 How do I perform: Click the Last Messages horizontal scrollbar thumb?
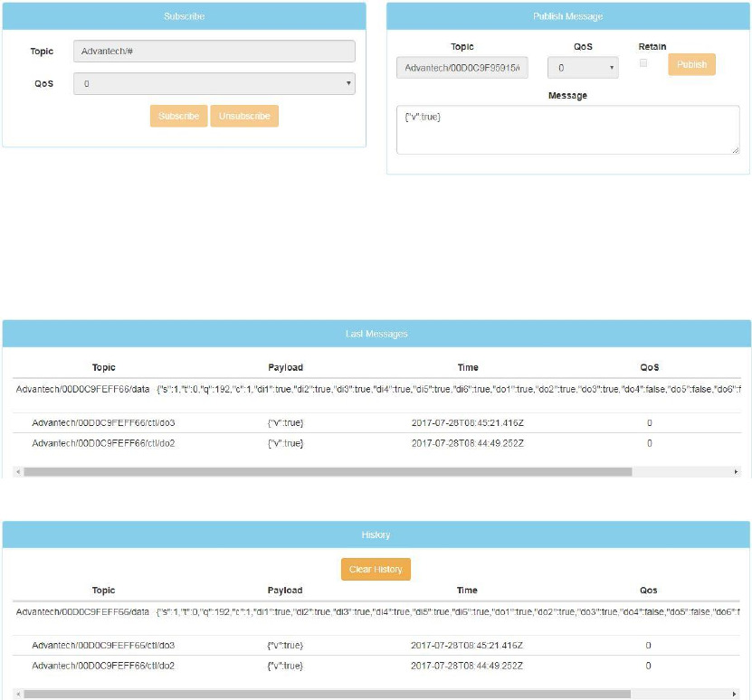[x=326, y=472]
